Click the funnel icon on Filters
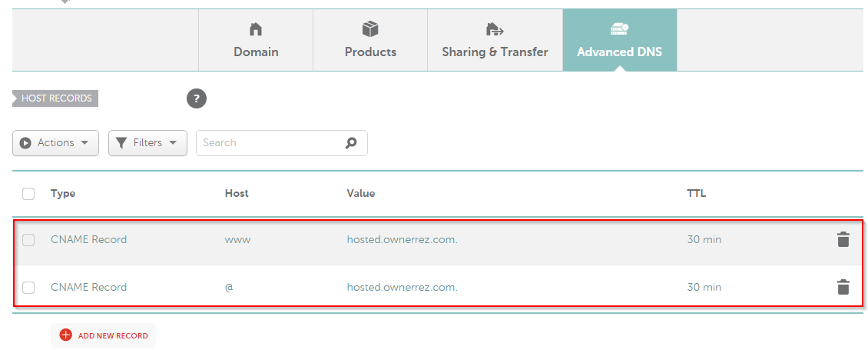Image resolution: width=868 pixels, height=350 pixels. point(121,143)
